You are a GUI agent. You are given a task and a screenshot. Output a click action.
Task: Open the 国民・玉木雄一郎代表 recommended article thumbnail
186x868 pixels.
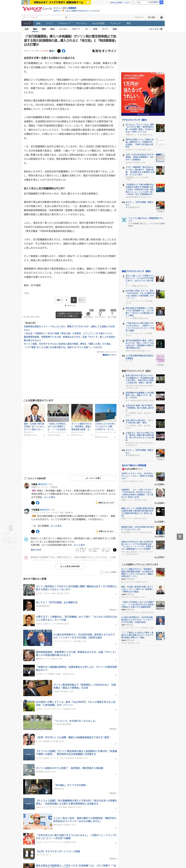(34, 413)
